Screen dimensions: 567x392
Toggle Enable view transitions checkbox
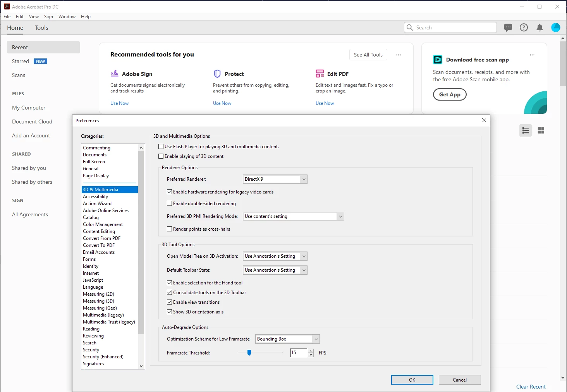170,302
